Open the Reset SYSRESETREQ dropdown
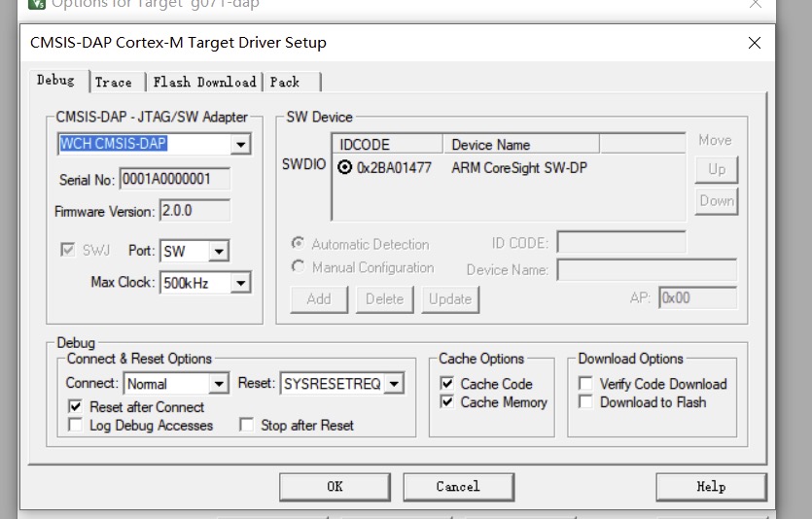The width and height of the screenshot is (812, 519). point(394,384)
